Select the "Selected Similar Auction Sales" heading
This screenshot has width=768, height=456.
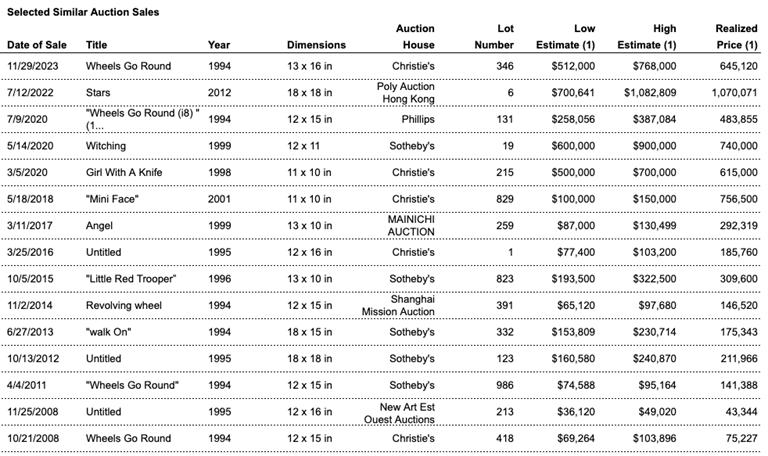coord(83,11)
